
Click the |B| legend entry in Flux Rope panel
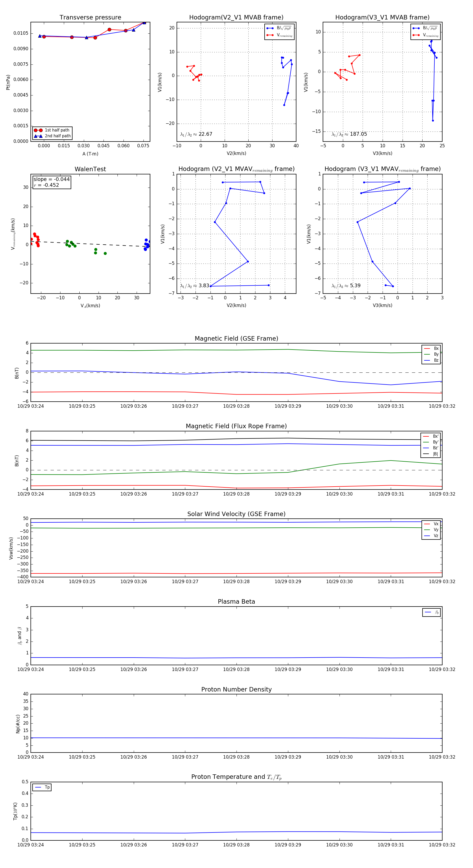(431, 454)
